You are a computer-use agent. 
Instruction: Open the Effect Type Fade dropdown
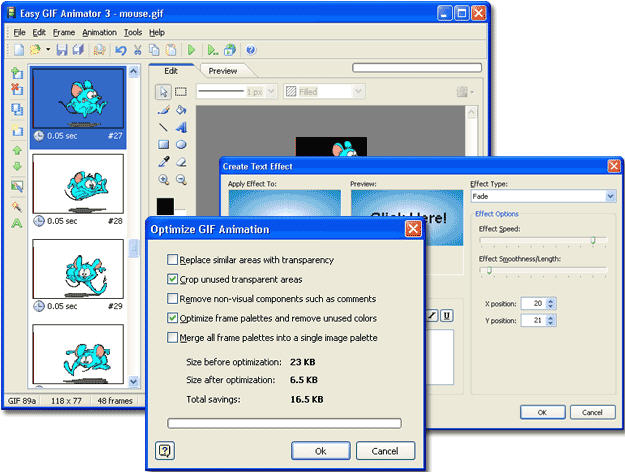(610, 196)
